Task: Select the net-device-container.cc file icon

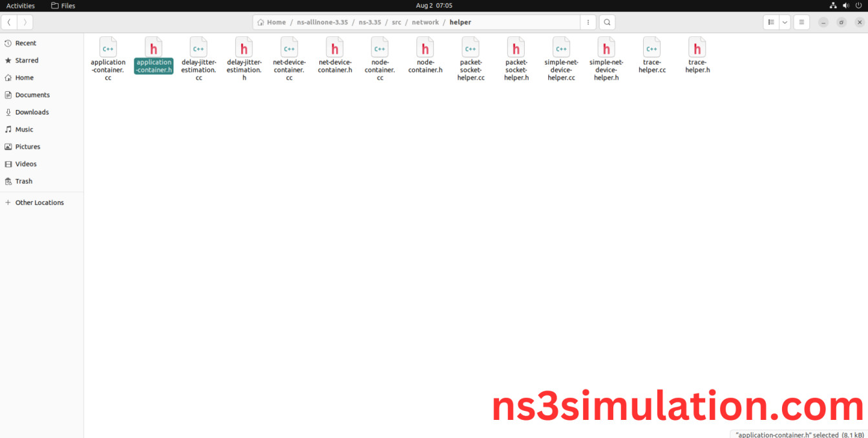Action: pos(289,48)
